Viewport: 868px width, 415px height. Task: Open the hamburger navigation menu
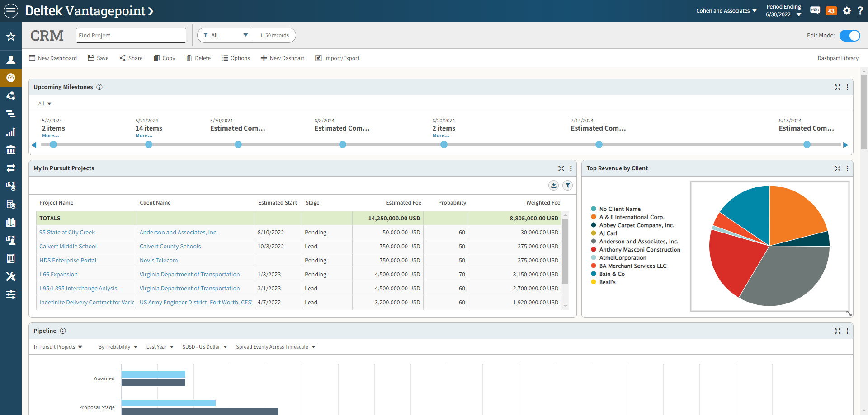11,11
